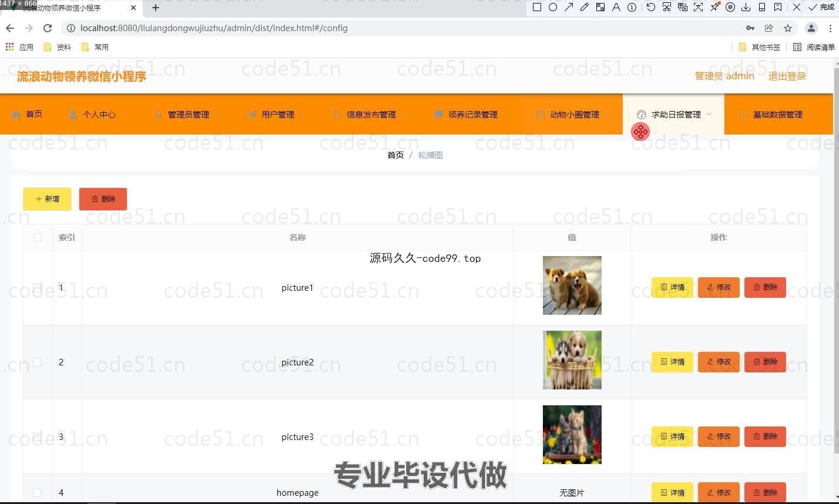
Task: View 详情 for the homepage row
Action: 672,492
